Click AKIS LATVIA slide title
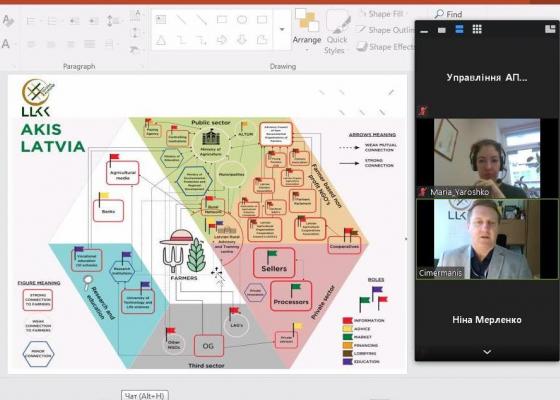 coord(53,138)
